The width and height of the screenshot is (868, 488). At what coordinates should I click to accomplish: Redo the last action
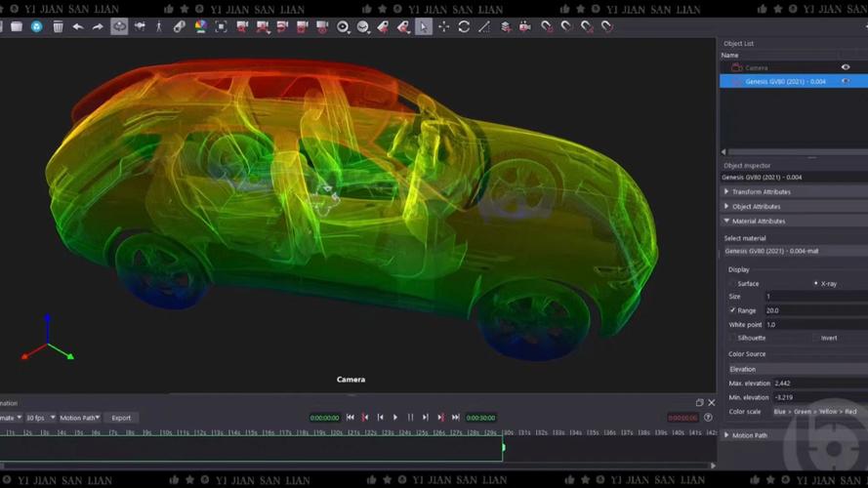(98, 26)
